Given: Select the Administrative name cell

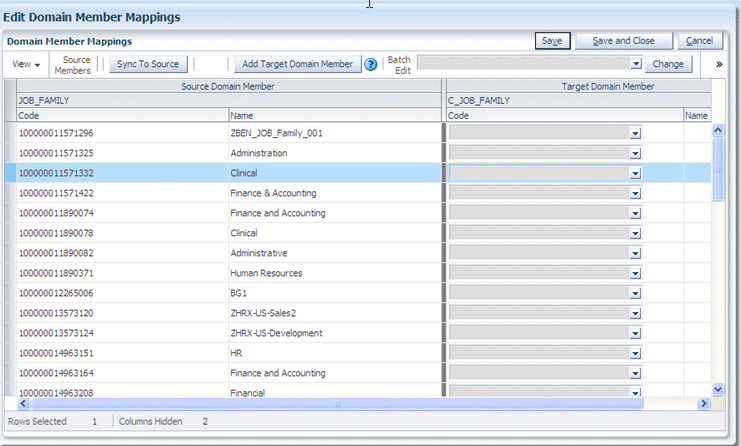Looking at the screenshot, I should coord(335,253).
